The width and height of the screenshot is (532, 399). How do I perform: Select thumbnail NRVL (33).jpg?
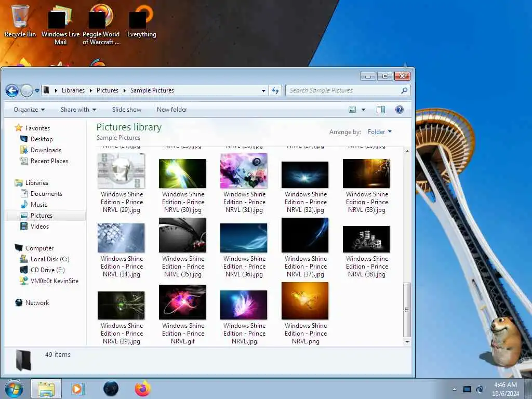tap(366, 174)
